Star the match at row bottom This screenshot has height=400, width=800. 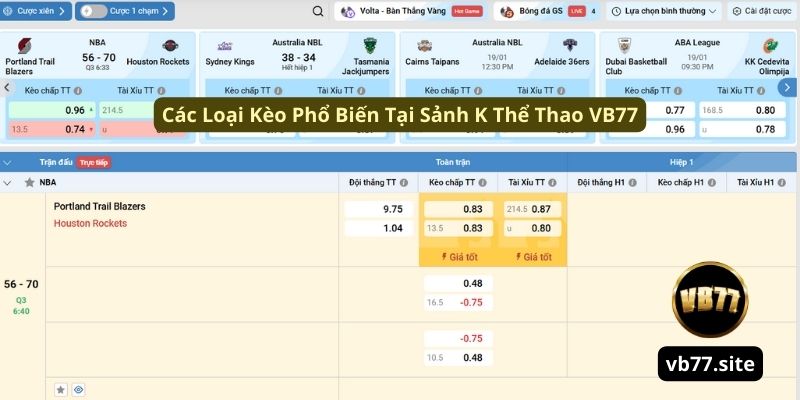pyautogui.click(x=61, y=390)
